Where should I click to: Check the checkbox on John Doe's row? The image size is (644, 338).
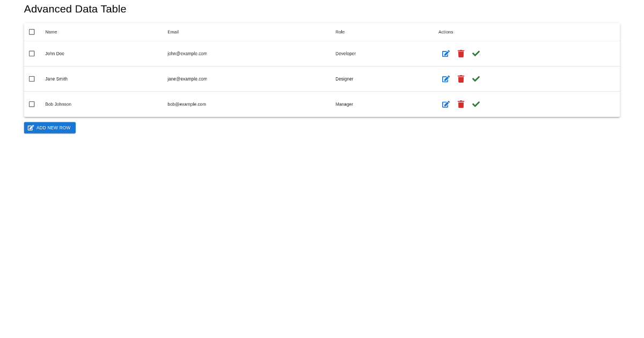coord(32,53)
